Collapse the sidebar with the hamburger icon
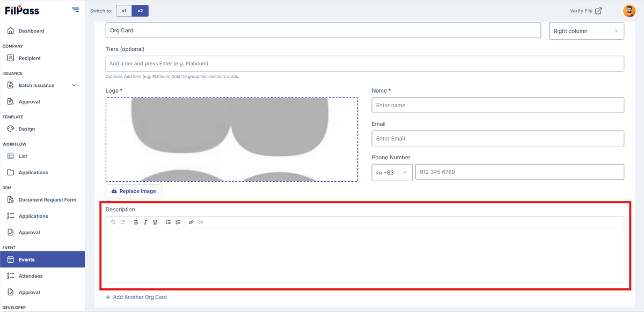Screen dimensions: 644x312 pyautogui.click(x=75, y=10)
